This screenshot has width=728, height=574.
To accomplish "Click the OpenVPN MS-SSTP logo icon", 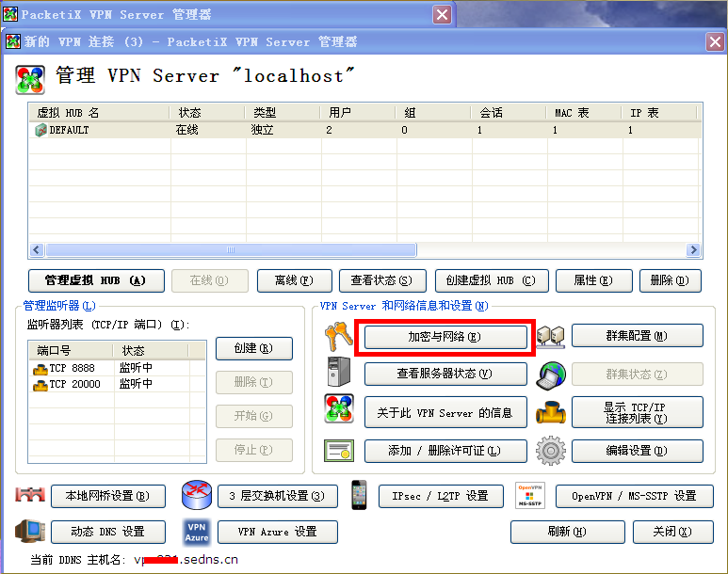I will coord(529,495).
